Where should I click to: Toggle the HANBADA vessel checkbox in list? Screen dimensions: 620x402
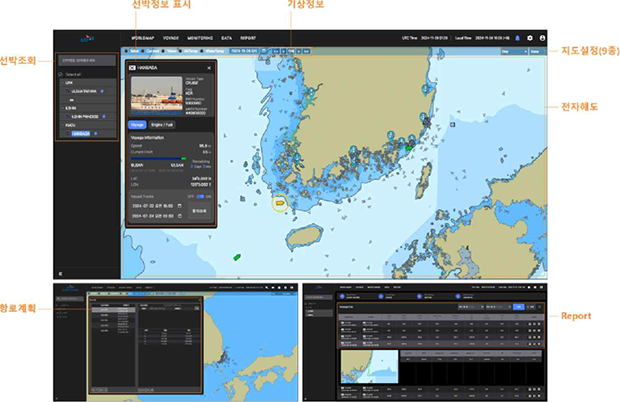[69, 131]
